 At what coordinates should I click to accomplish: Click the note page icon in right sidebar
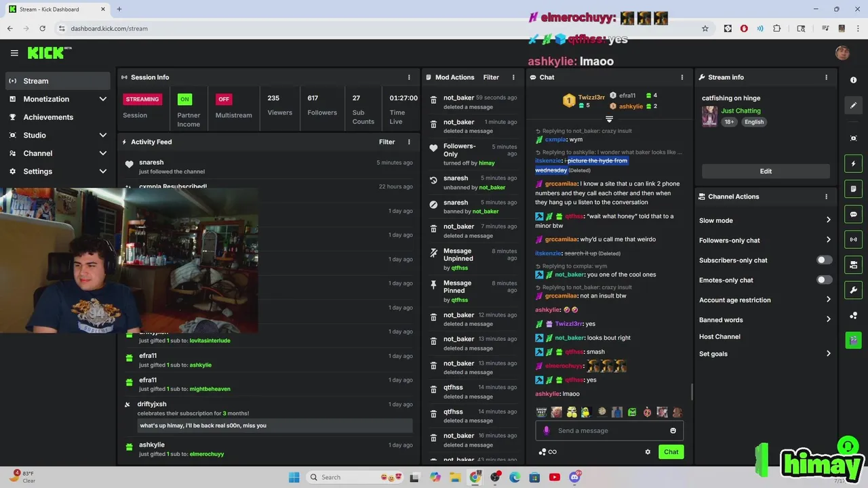853,188
